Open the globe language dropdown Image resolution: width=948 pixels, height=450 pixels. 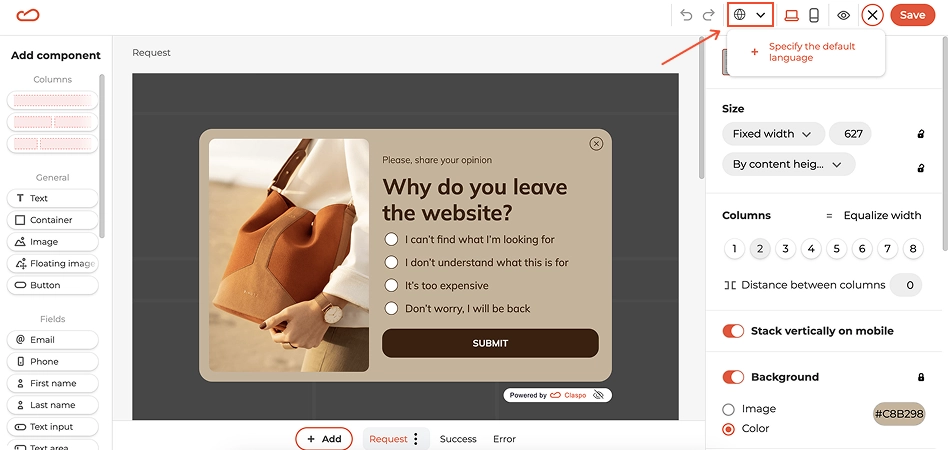750,15
